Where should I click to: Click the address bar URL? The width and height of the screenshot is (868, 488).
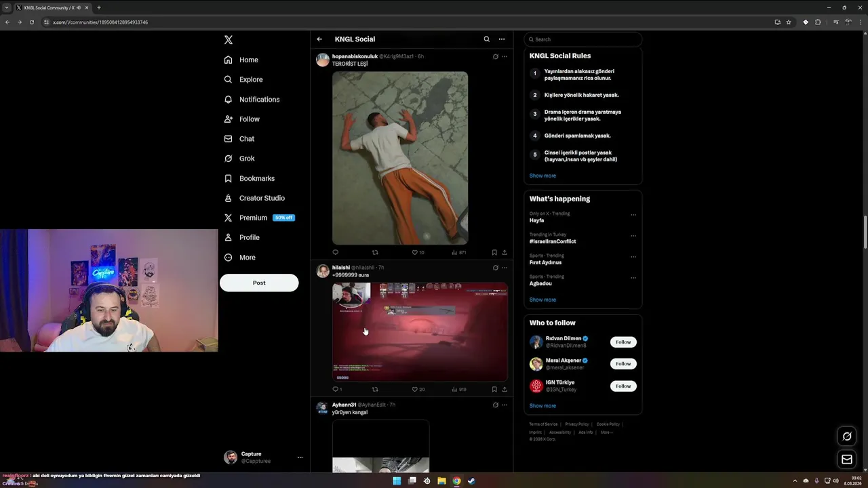(100, 22)
